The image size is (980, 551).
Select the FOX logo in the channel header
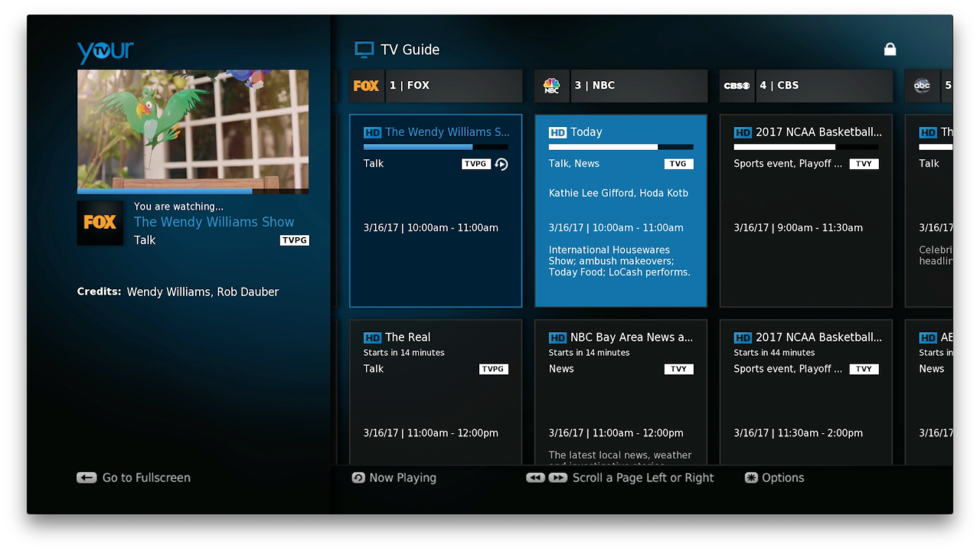366,86
